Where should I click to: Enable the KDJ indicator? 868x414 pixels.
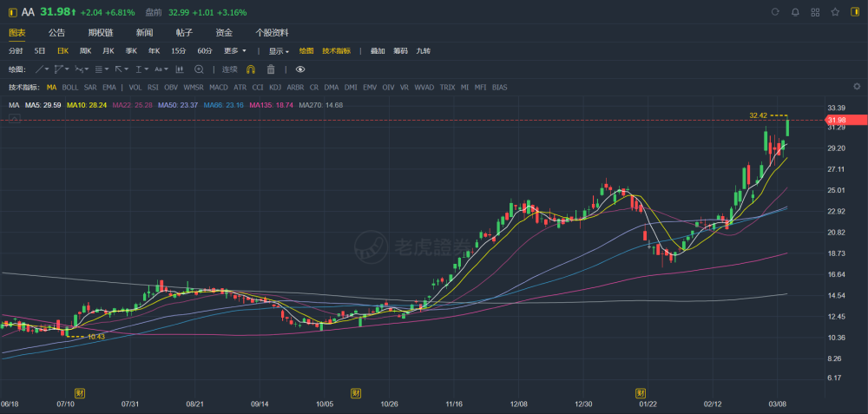pos(275,88)
